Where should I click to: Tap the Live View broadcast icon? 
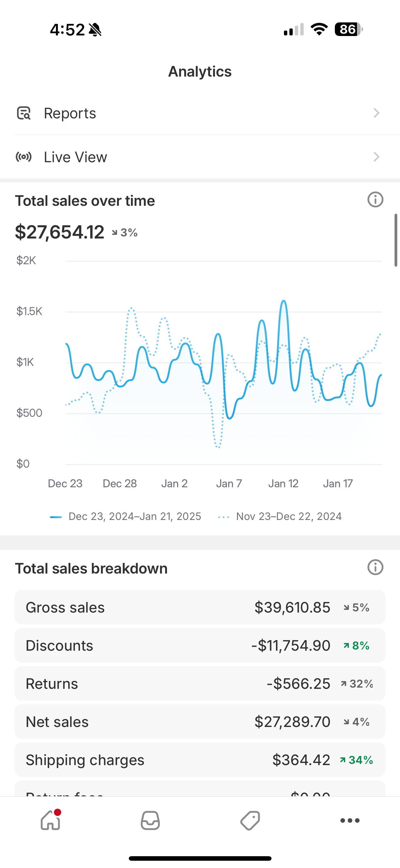pos(24,157)
